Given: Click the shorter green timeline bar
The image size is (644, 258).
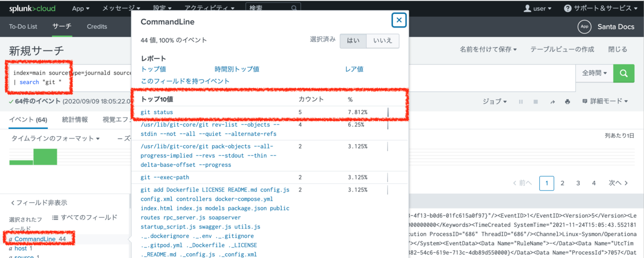Looking at the screenshot, I should click(x=21, y=162).
